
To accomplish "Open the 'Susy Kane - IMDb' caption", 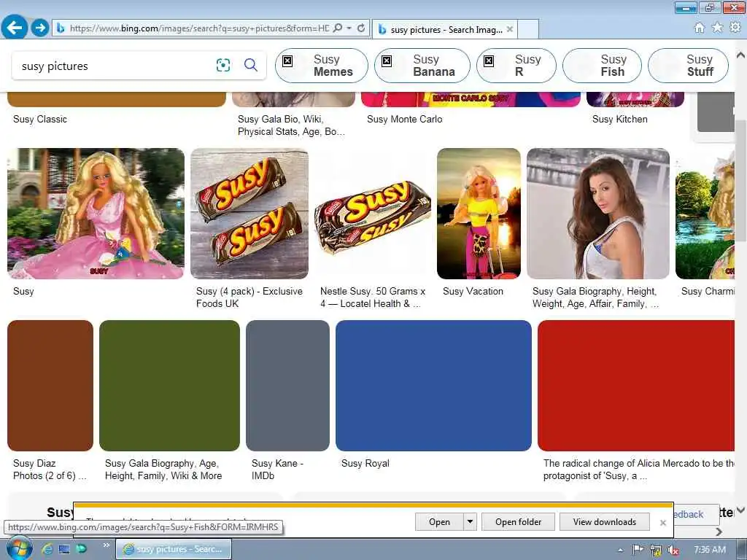I will pyautogui.click(x=277, y=470).
